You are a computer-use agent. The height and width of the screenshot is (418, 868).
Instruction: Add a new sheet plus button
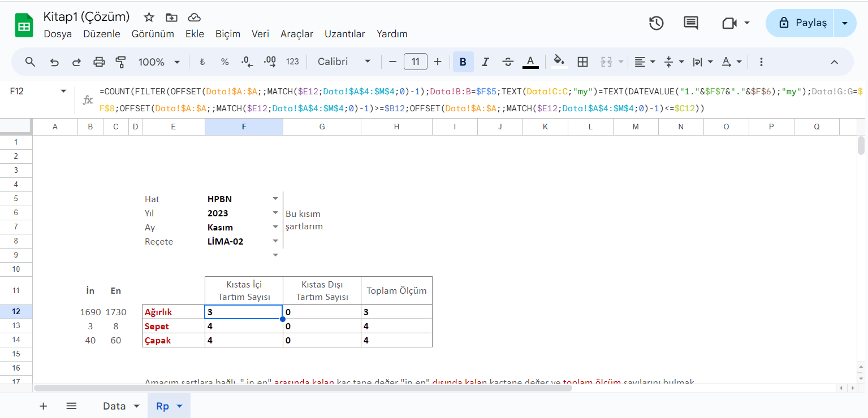[x=44, y=406]
